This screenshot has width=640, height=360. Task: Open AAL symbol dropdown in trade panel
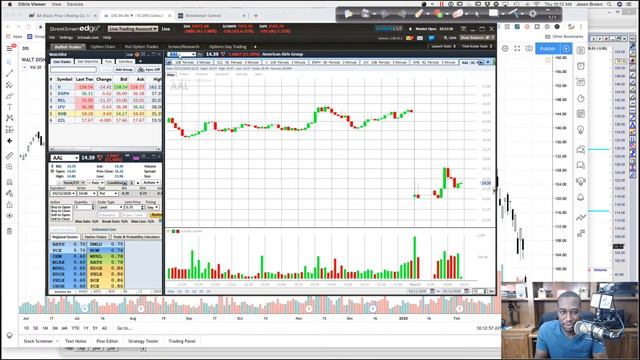point(76,158)
